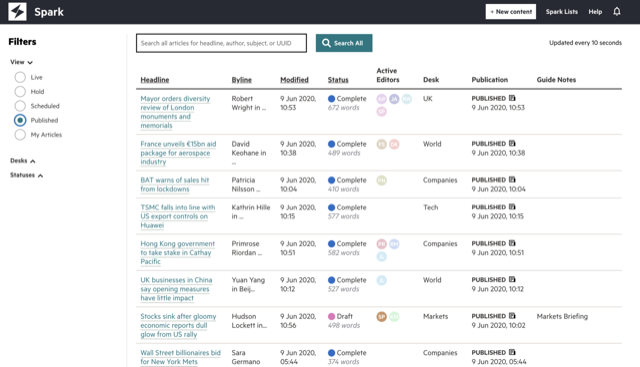Click AP editor avatar in Mayor row
Image resolution: width=640 pixels, height=367 pixels.
381,99
